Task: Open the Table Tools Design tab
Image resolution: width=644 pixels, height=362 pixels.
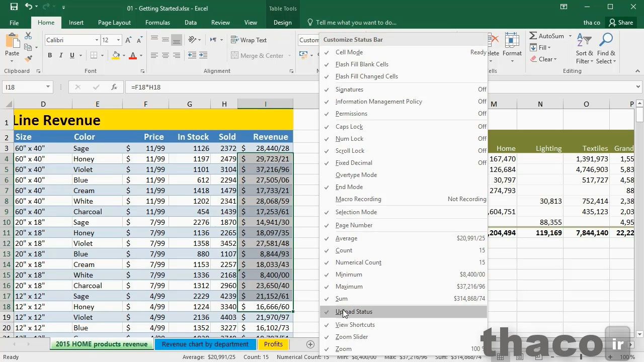Action: (x=282, y=23)
